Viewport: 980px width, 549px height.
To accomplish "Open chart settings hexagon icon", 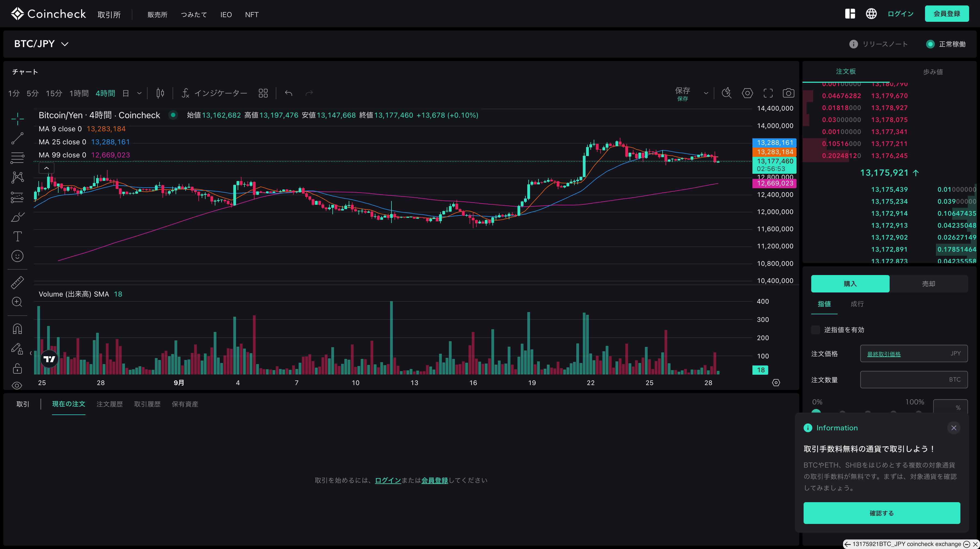I will 747,93.
